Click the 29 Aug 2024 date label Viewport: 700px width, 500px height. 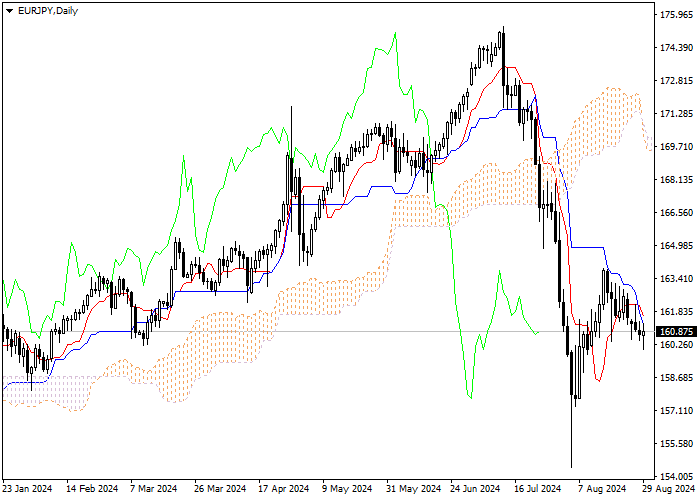669,489
